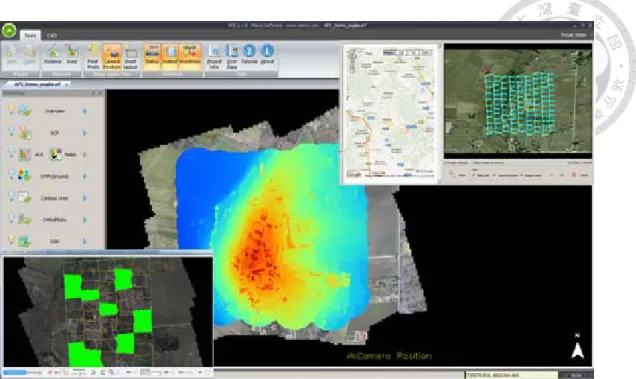Switch to the Tools ribbon tab
Viewport: 636px width, 379px height.
30,36
